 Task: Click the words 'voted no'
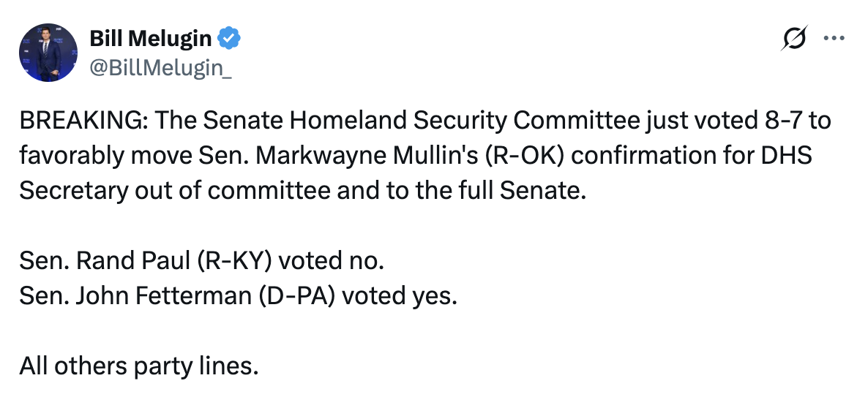pyautogui.click(x=329, y=261)
